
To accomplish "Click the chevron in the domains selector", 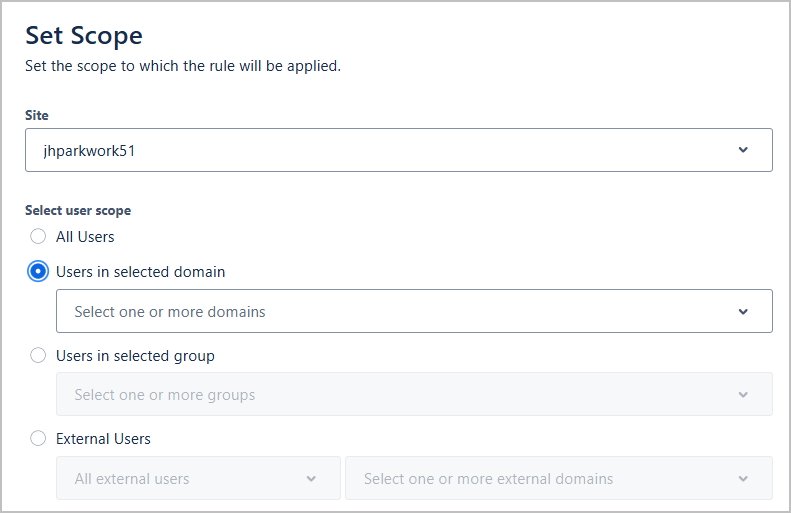I will point(743,312).
